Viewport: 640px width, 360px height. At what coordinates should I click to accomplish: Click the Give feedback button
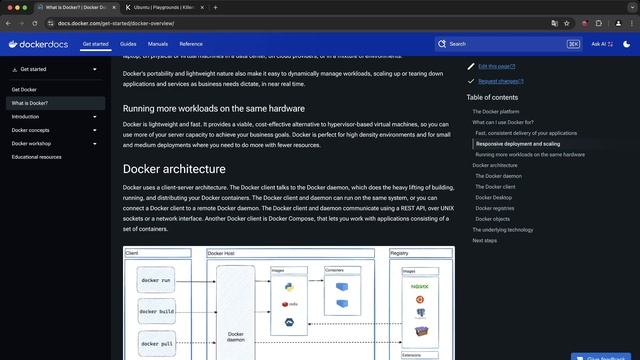pyautogui.click(x=601, y=357)
